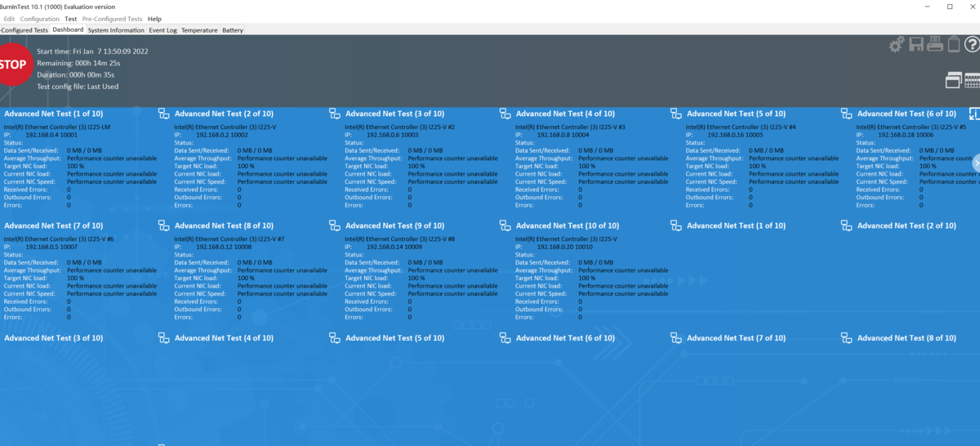Click Intel(R) Ethernet Controller (3) I225-LM name

[x=57, y=127]
